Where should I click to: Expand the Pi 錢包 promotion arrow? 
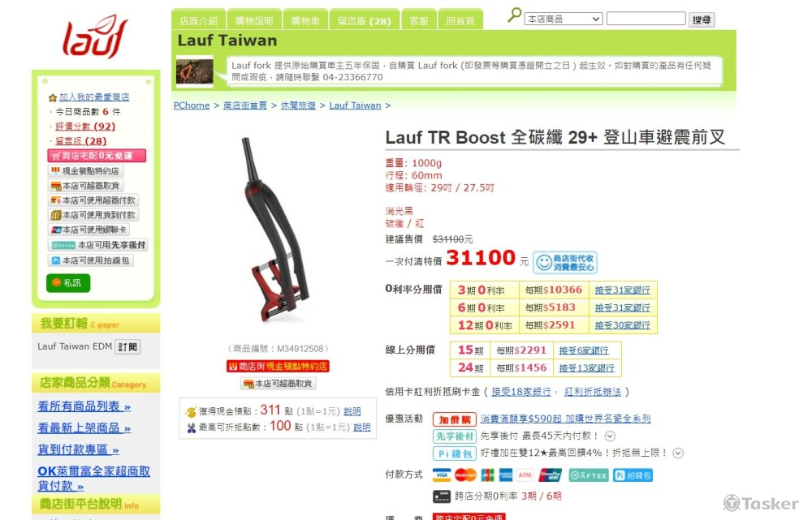click(x=677, y=453)
